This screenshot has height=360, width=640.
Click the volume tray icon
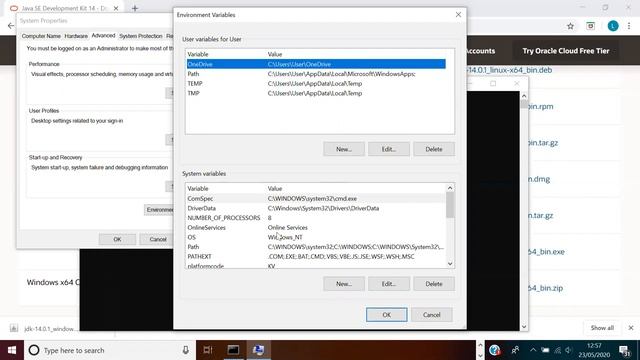pyautogui.click(x=568, y=350)
